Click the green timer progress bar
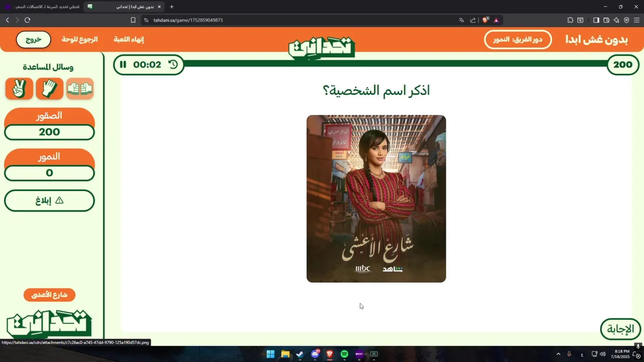 click(x=395, y=64)
